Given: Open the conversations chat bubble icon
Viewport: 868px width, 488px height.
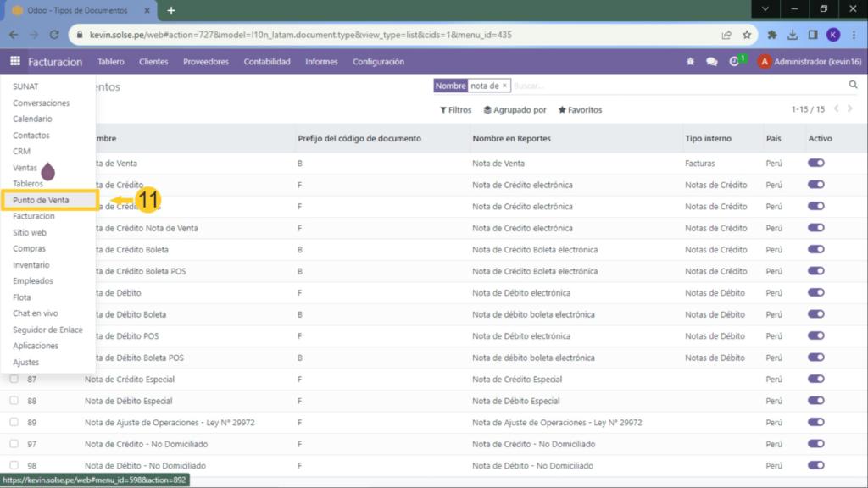Looking at the screenshot, I should 712,62.
